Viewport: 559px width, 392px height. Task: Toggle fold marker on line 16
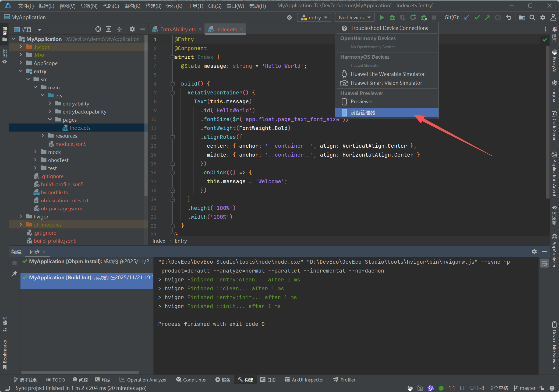click(x=173, y=173)
